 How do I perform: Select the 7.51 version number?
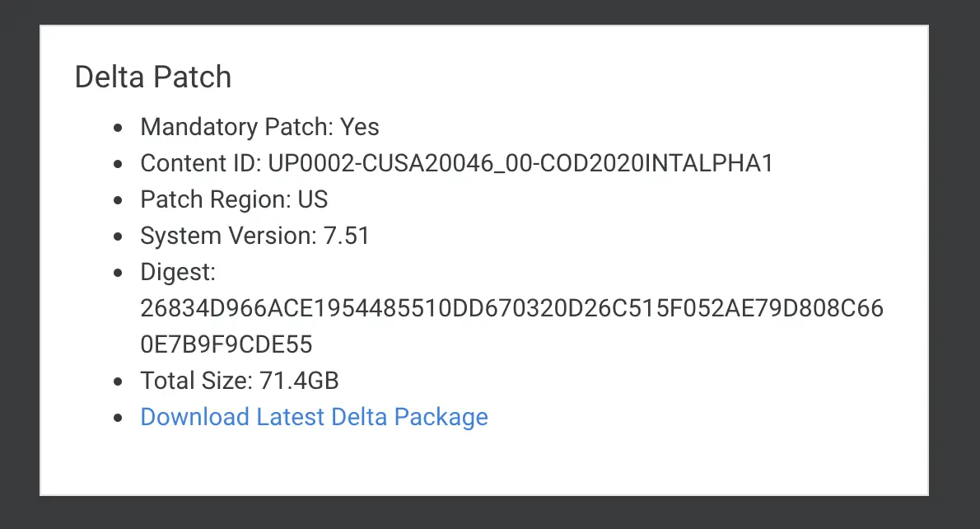click(x=346, y=236)
